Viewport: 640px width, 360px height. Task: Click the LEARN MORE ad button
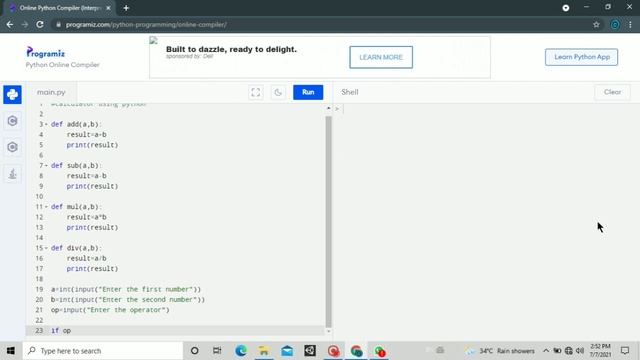(381, 57)
